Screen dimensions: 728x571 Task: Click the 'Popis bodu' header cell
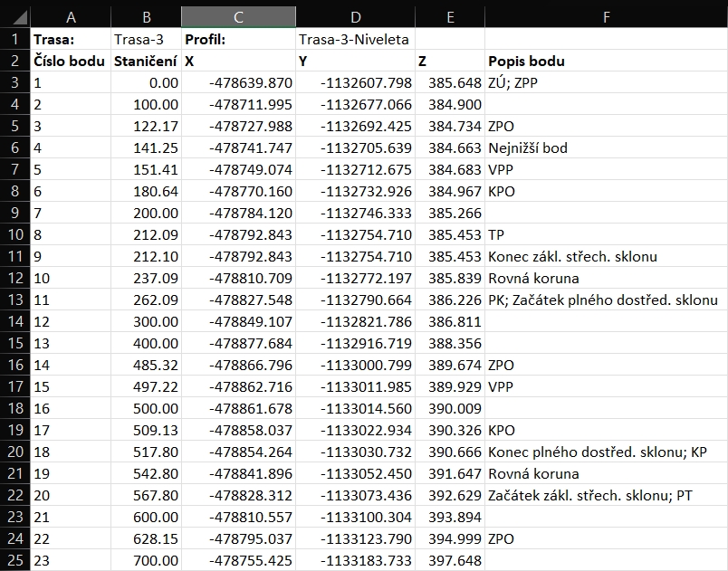pyautogui.click(x=606, y=62)
